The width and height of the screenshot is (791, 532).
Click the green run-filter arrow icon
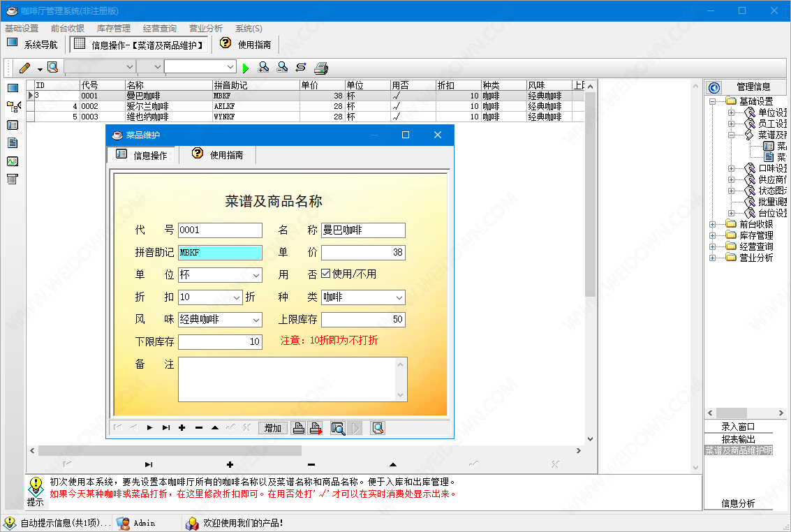[x=246, y=68]
